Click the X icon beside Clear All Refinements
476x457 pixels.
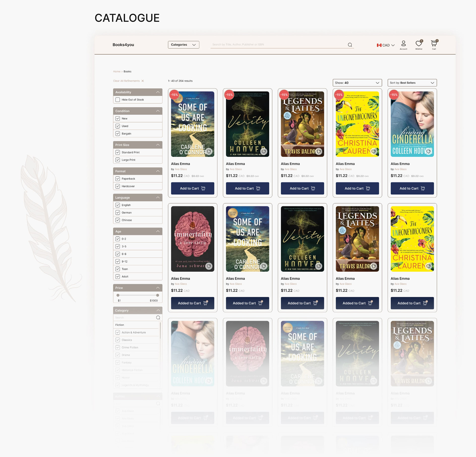(x=143, y=81)
